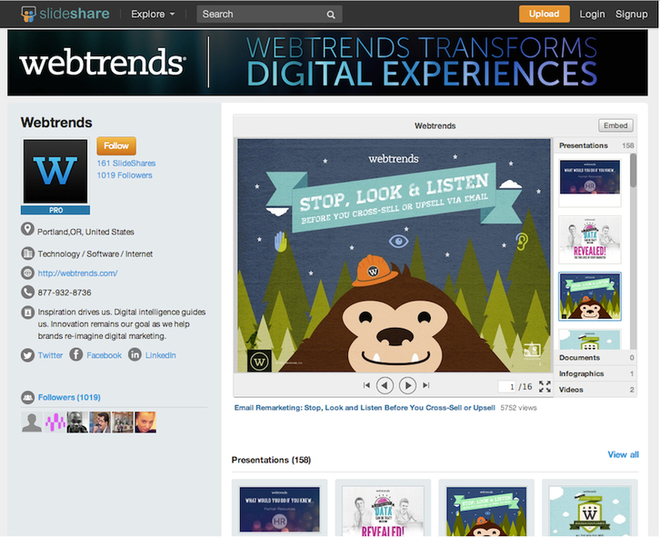The width and height of the screenshot is (660, 537).
Task: Click the about info icon
Action: (x=27, y=312)
